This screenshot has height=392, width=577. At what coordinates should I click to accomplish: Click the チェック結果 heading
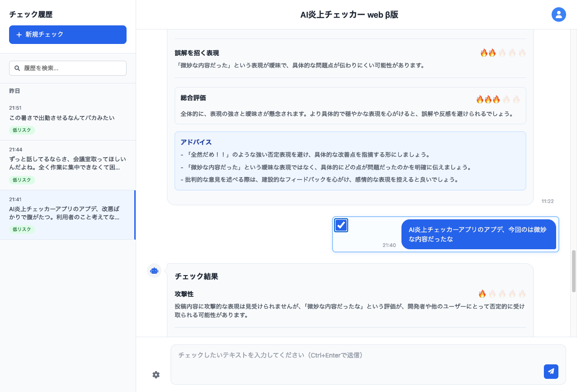tap(196, 276)
